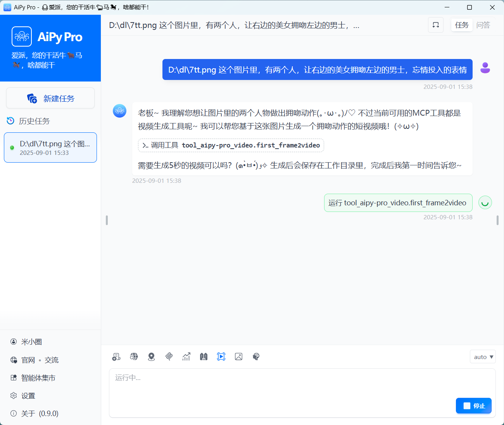Select the rising chart analysis icon

click(186, 357)
